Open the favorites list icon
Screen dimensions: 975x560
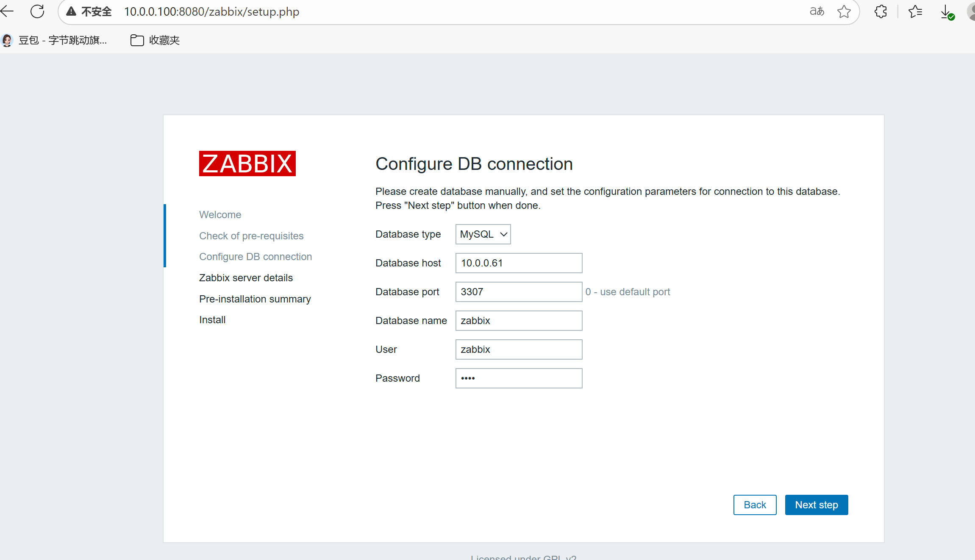click(x=915, y=11)
